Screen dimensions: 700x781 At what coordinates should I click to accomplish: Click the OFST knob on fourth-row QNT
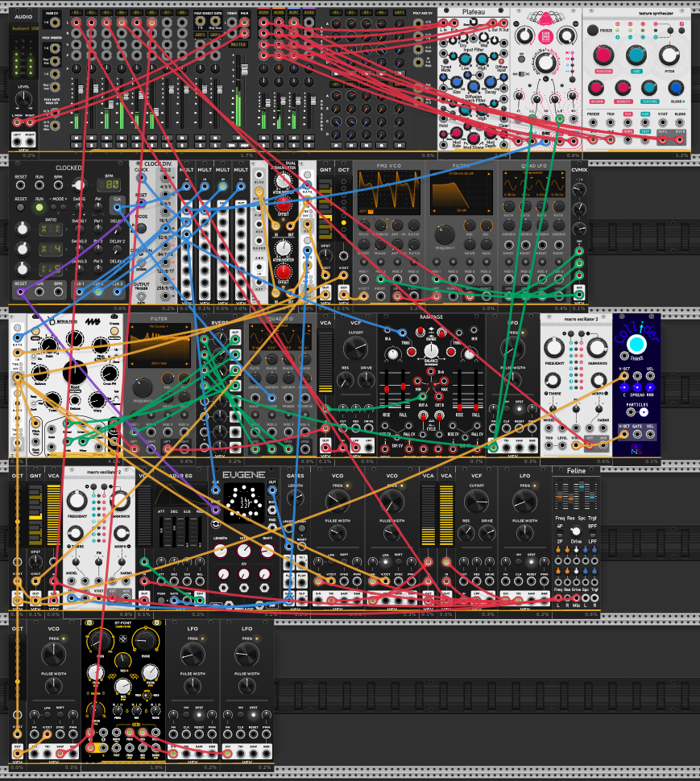point(35,561)
